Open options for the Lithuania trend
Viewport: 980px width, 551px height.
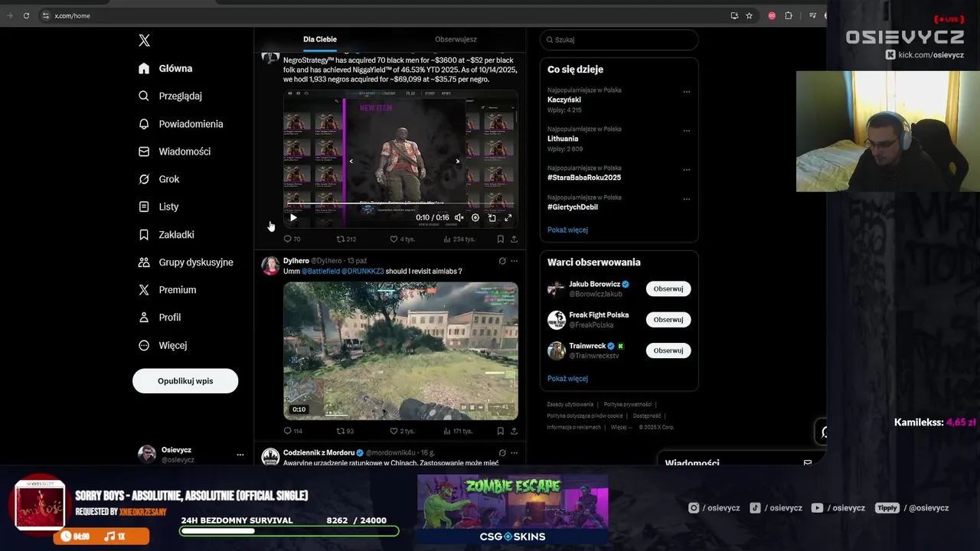(x=686, y=130)
